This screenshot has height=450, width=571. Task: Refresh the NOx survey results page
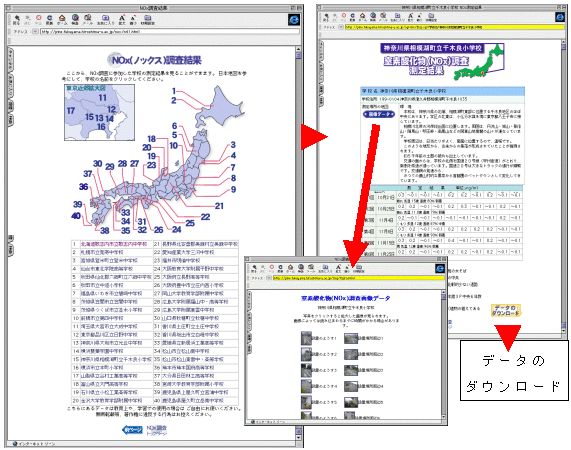(50, 19)
